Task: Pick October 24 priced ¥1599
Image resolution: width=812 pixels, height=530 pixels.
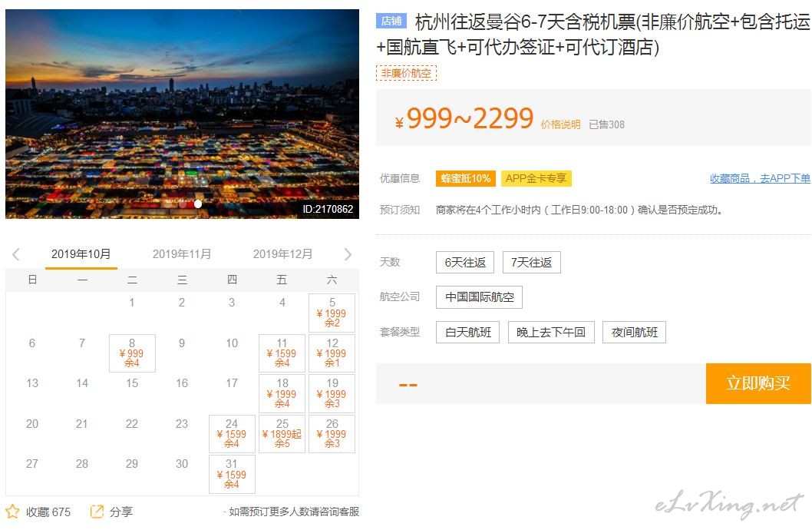Action: [232, 434]
